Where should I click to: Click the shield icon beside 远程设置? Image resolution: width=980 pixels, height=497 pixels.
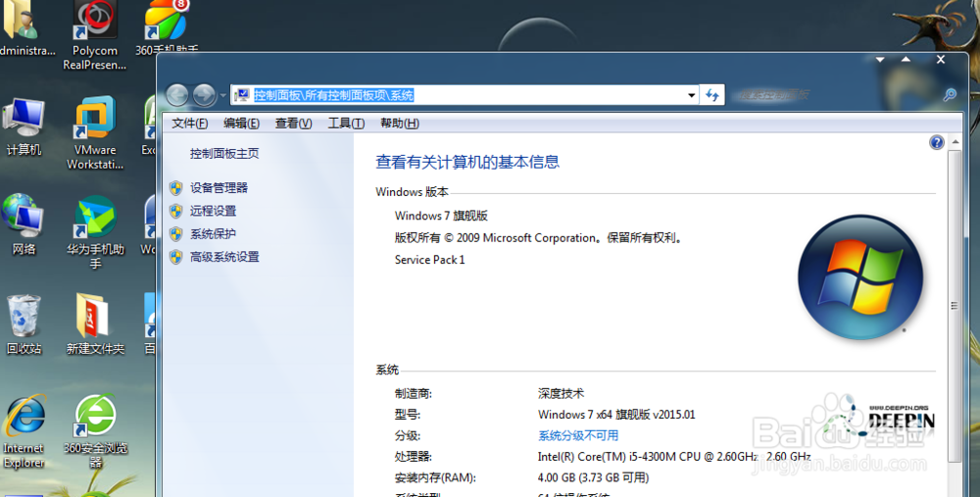pos(176,211)
